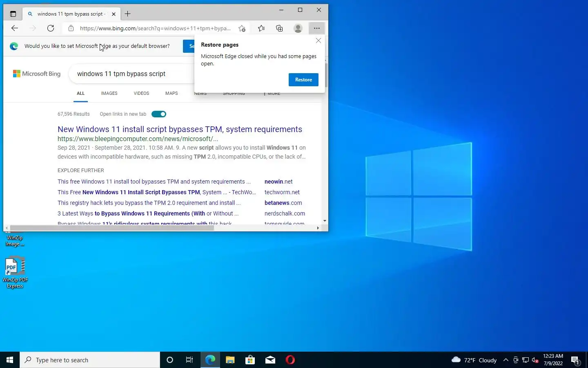Open the clock showing 12:23 AM
This screenshot has height=368, width=588.
click(553, 360)
